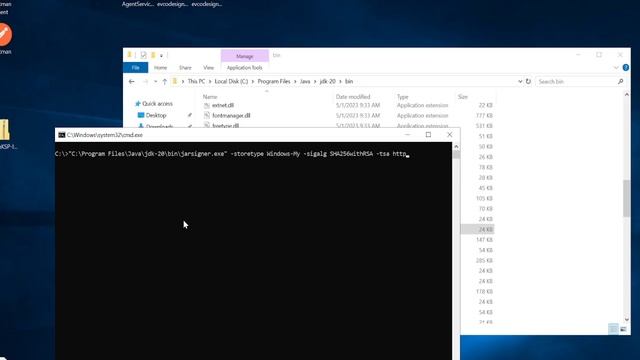Navigate to This PC in breadcrumb

[x=196, y=82]
